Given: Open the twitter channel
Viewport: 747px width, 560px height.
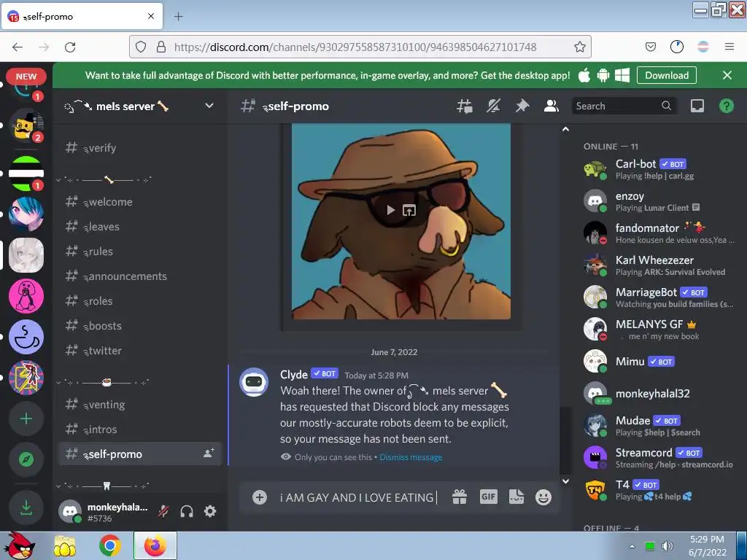Looking at the screenshot, I should [x=140, y=351].
